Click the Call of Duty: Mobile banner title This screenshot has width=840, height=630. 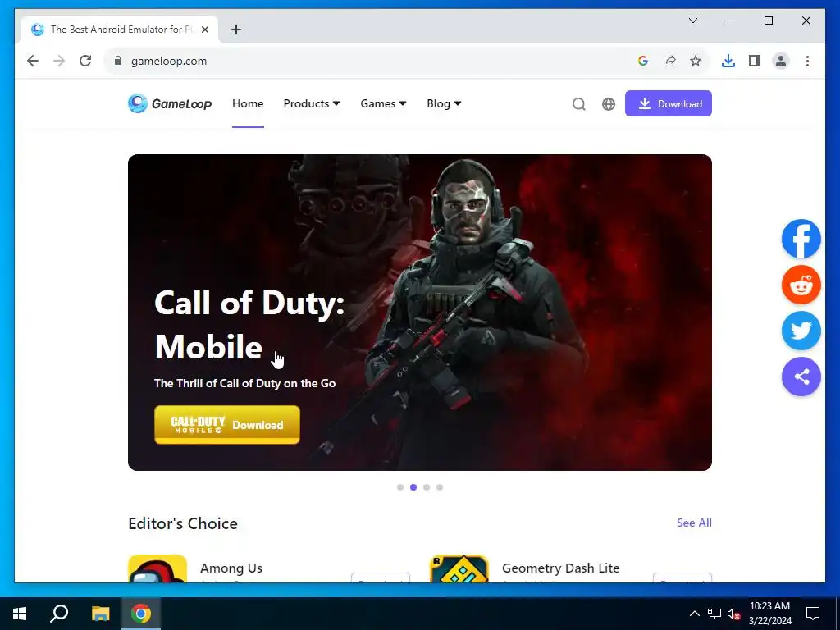point(249,325)
